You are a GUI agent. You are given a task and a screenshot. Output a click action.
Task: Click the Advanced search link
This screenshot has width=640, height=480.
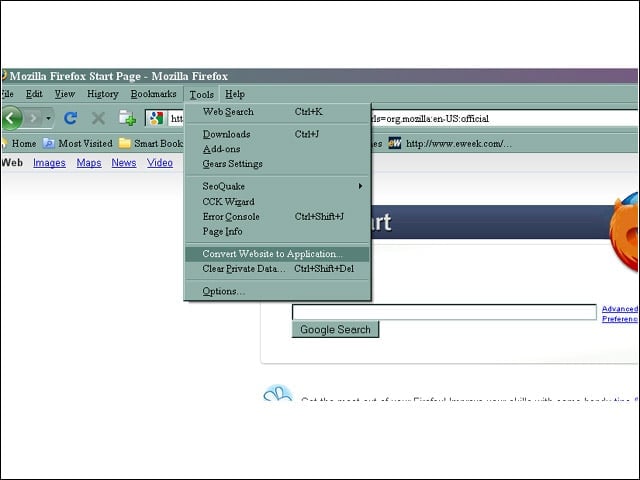click(620, 309)
